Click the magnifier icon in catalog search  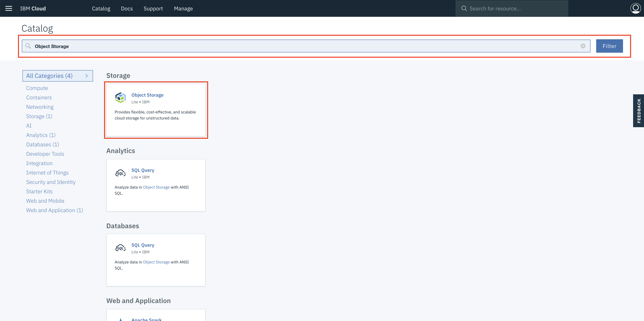[x=28, y=46]
